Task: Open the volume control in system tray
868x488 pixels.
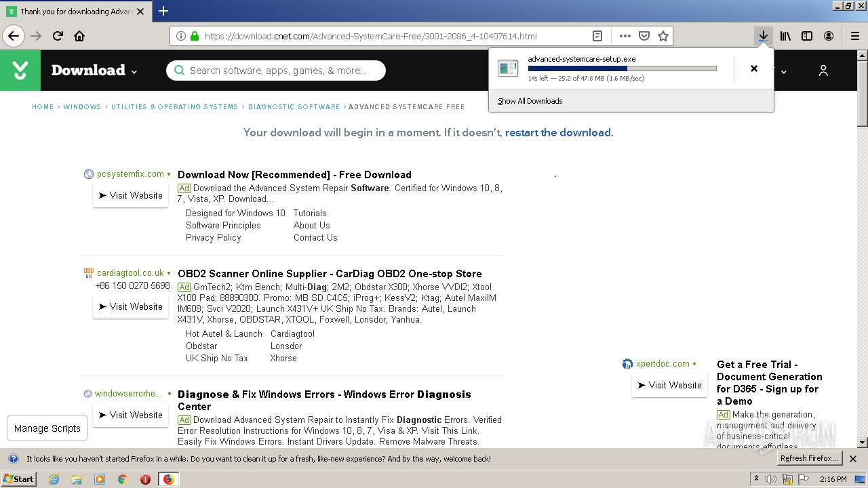Action: coord(771,479)
